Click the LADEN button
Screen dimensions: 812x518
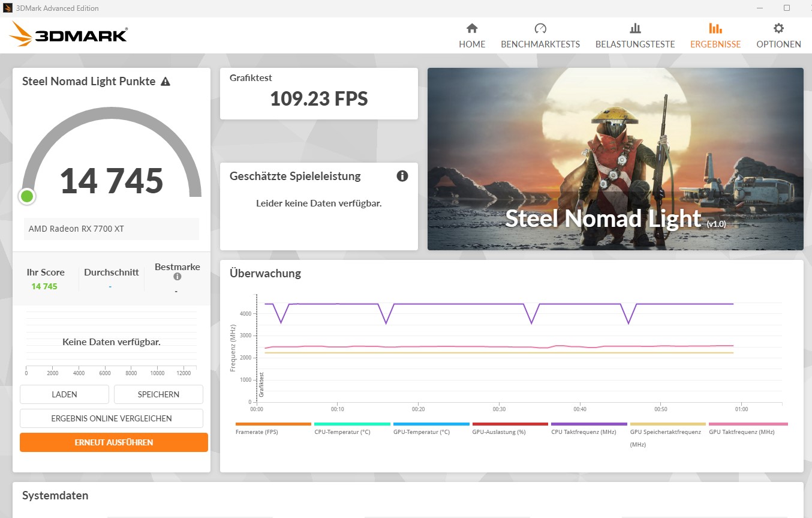point(64,394)
